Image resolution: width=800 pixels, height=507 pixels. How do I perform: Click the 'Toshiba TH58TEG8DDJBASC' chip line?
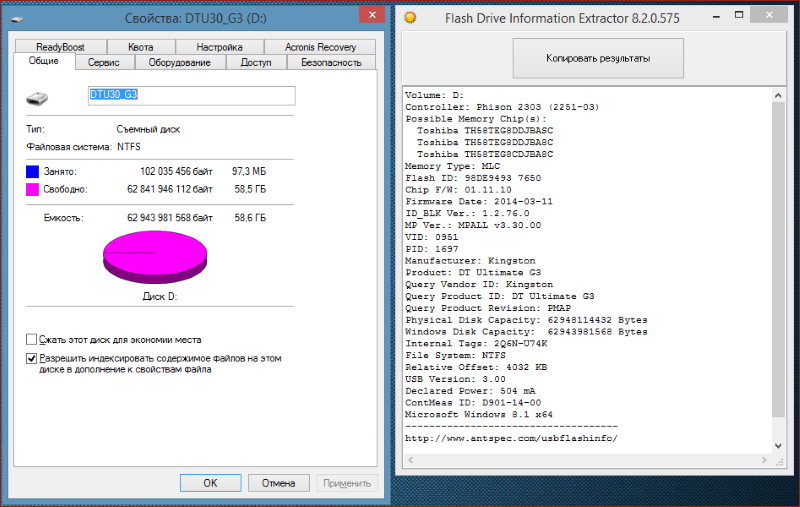coord(485,131)
